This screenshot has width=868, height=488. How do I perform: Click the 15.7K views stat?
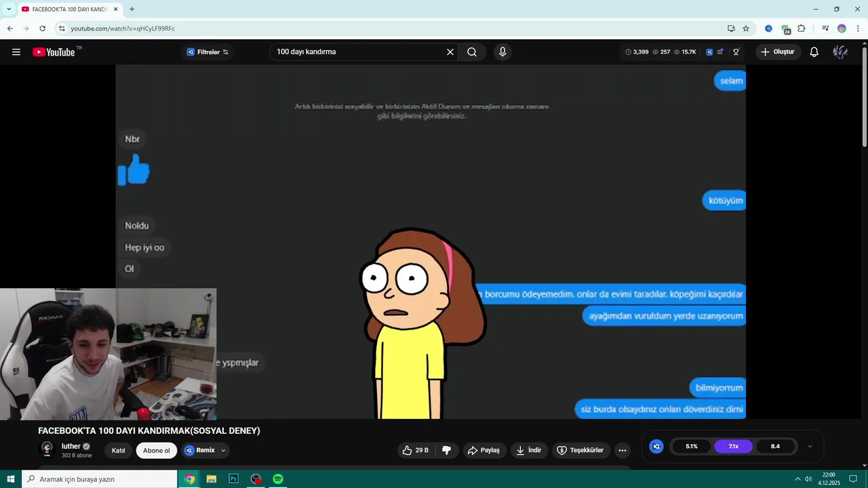[x=685, y=52]
